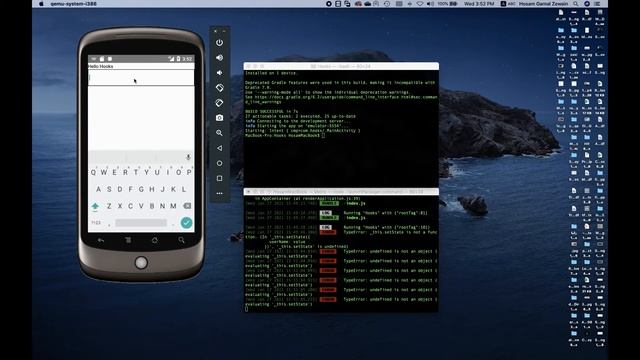Open the emulator extended controls (three dots)
Viewport: 640px width, 360px height.
(x=220, y=193)
